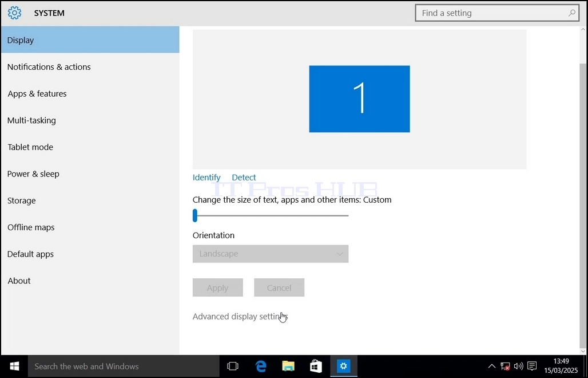Click the network status tray icon

coord(505,366)
